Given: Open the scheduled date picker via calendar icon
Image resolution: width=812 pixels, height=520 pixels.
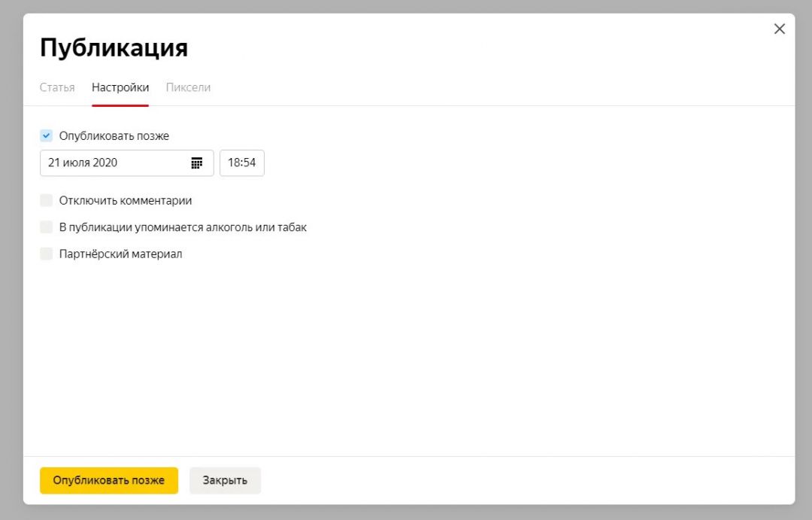Looking at the screenshot, I should (x=198, y=163).
